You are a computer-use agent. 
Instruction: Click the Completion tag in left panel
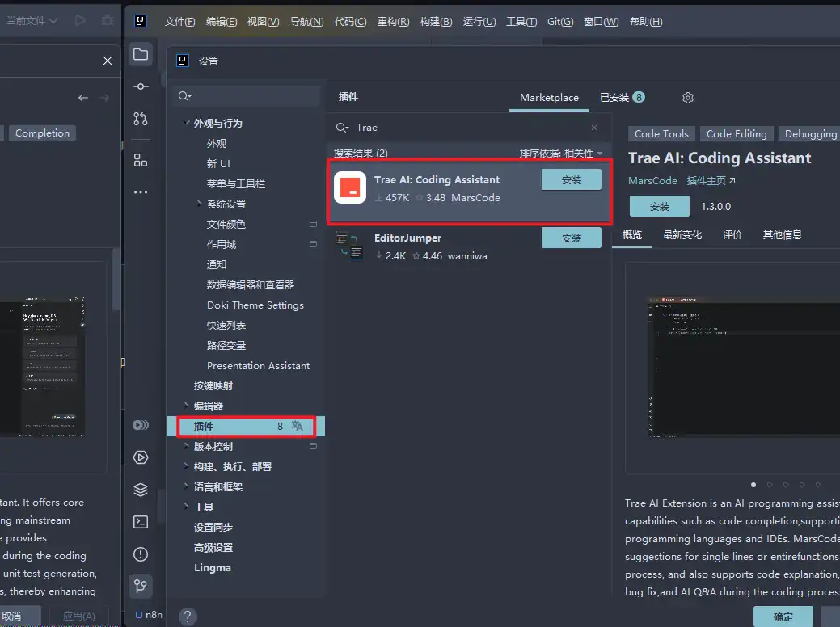(42, 133)
